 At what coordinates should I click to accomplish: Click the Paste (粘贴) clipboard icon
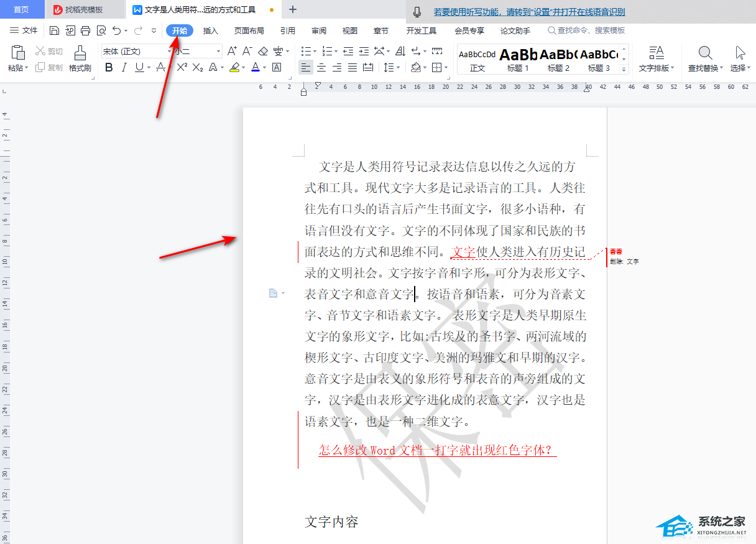[18, 53]
